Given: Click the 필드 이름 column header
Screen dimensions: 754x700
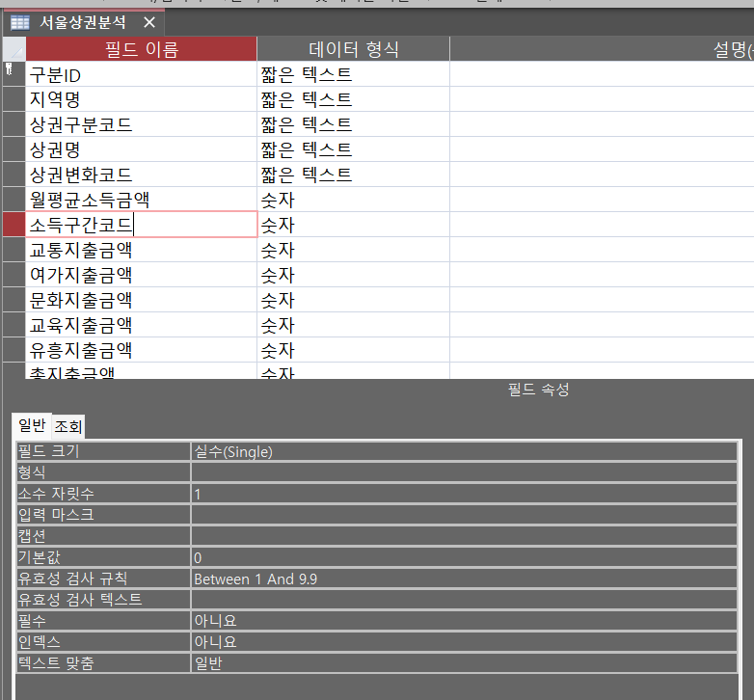Looking at the screenshot, I should pyautogui.click(x=141, y=49).
